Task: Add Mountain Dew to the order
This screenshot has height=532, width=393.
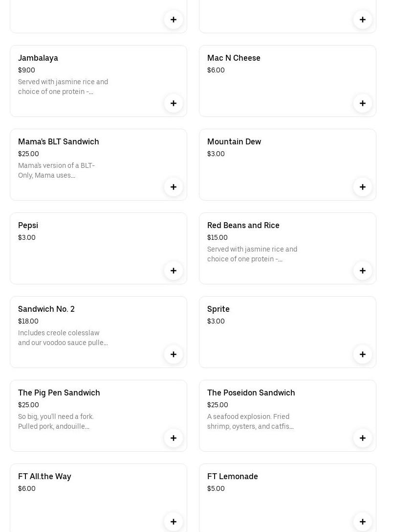Action: point(363,187)
